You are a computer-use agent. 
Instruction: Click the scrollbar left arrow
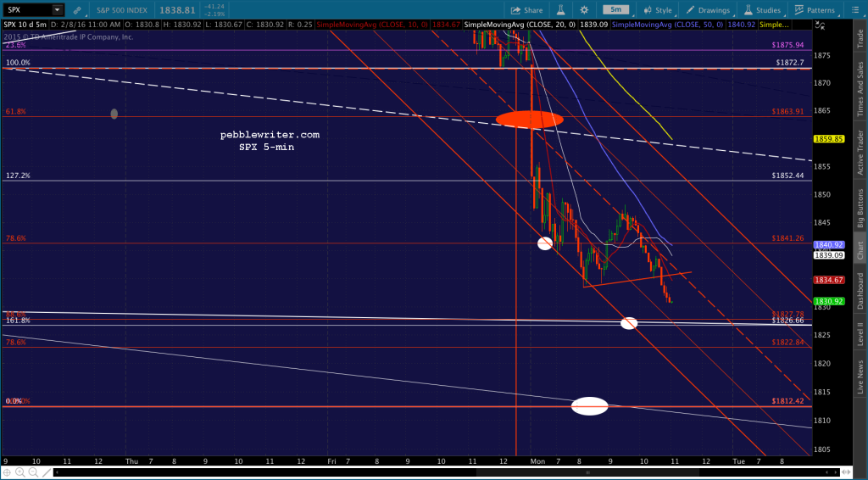57,473
